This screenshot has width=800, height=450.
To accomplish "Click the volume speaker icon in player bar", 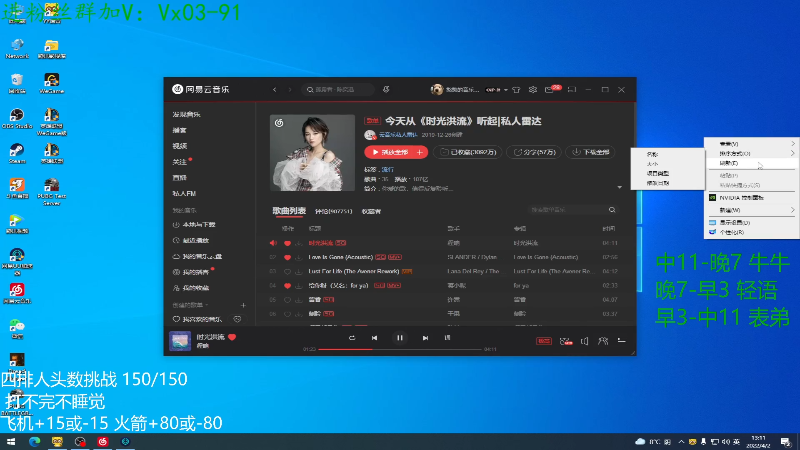I will (585, 341).
